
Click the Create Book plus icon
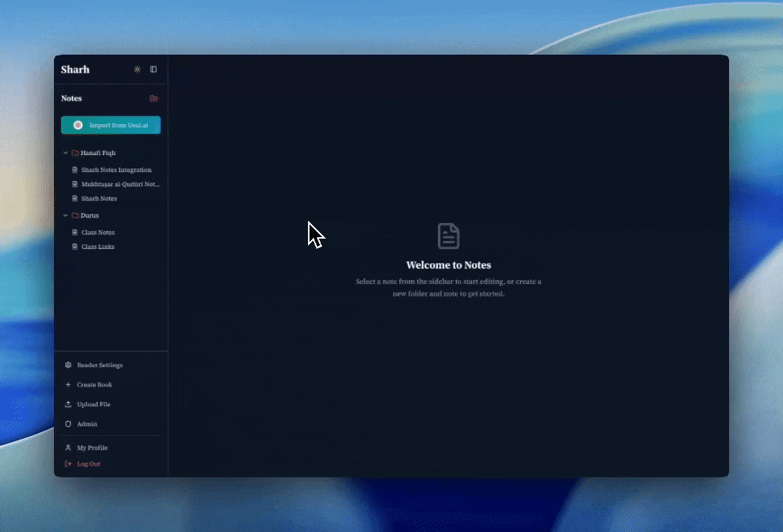click(68, 385)
